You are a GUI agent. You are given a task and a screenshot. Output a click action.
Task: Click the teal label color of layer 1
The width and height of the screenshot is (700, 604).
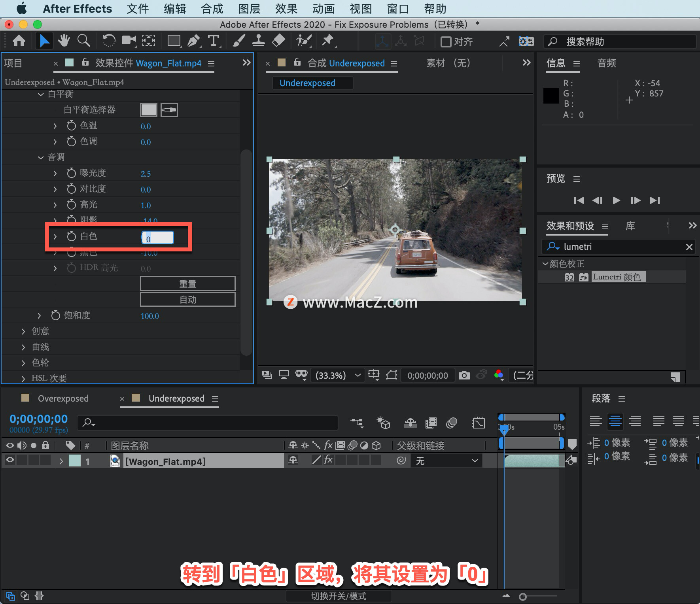(x=75, y=461)
